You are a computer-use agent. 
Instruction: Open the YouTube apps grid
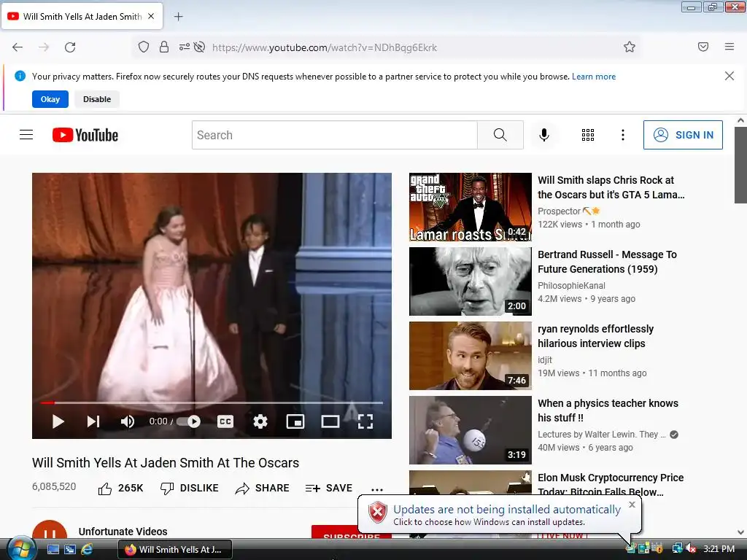click(x=588, y=135)
